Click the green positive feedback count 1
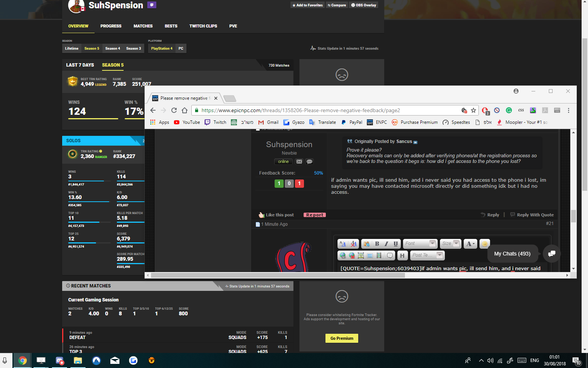The image size is (588, 368). [279, 183]
